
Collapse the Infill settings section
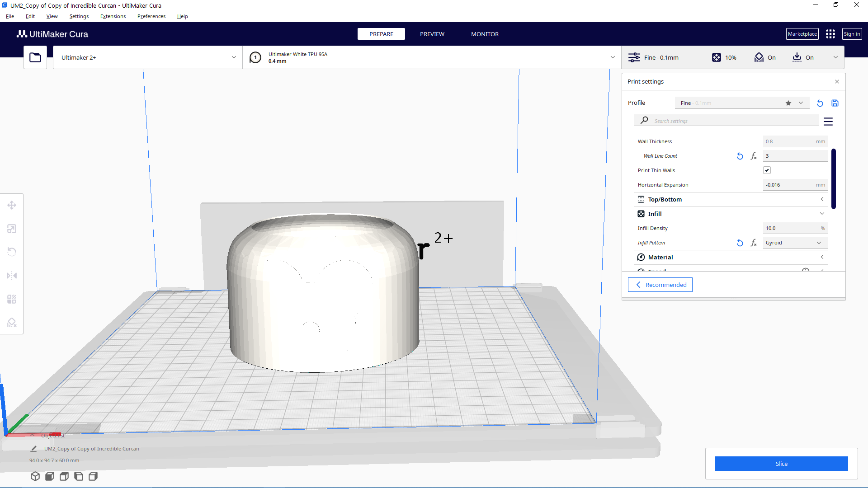(731, 214)
